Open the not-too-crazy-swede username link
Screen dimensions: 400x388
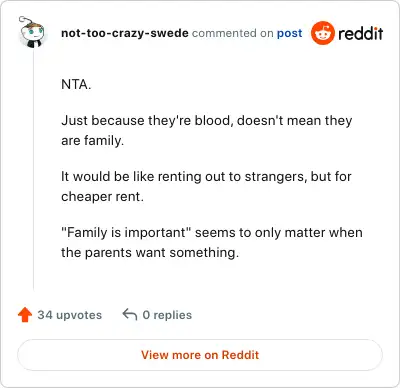click(125, 33)
